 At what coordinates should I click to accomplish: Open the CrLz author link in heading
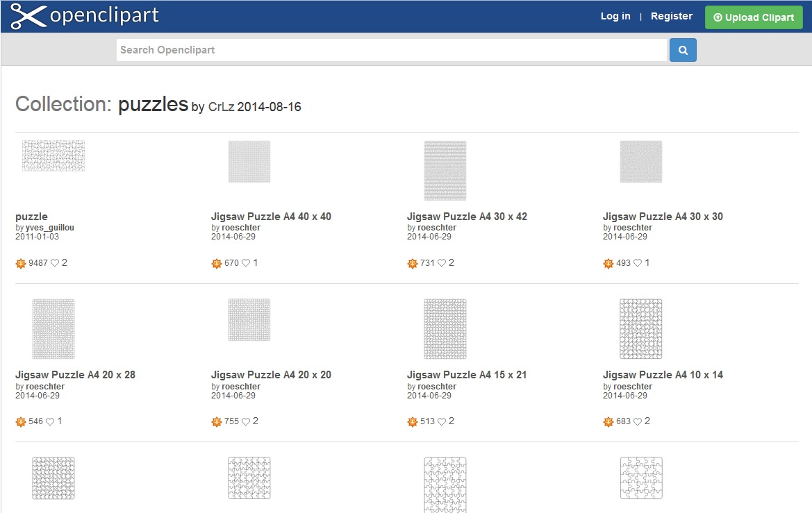pyautogui.click(x=221, y=107)
